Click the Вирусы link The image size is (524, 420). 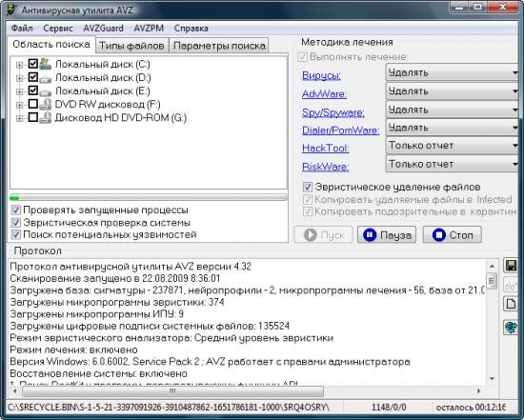coord(321,75)
